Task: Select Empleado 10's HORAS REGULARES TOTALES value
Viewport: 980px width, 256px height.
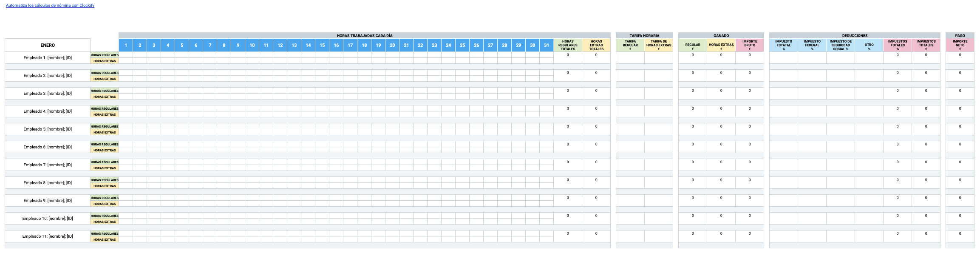Action: coord(568,219)
